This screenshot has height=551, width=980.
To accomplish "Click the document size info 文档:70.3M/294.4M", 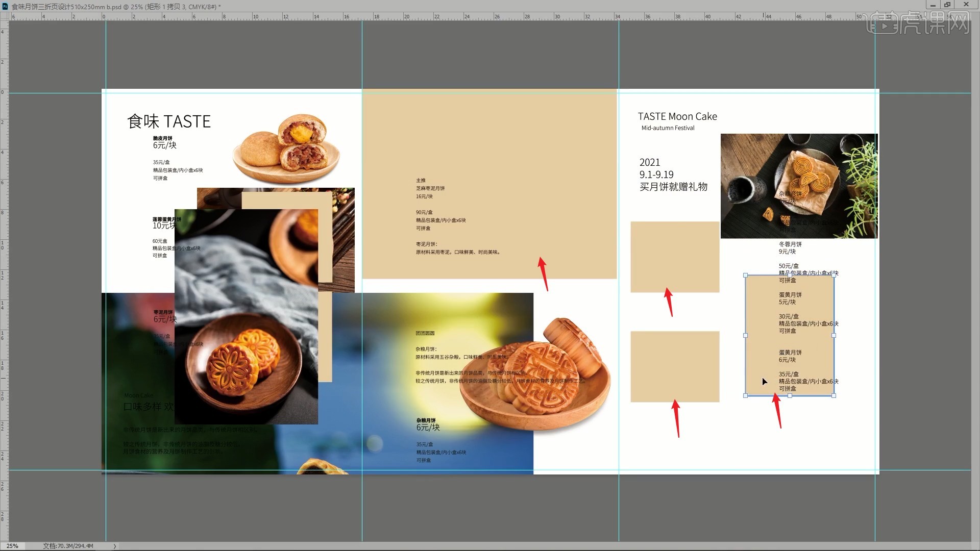I will click(68, 546).
